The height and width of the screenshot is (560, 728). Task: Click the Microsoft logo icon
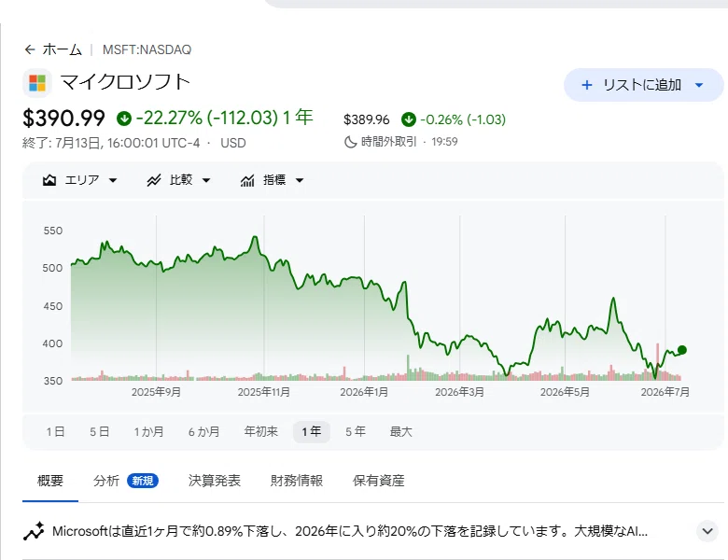pyautogui.click(x=37, y=83)
